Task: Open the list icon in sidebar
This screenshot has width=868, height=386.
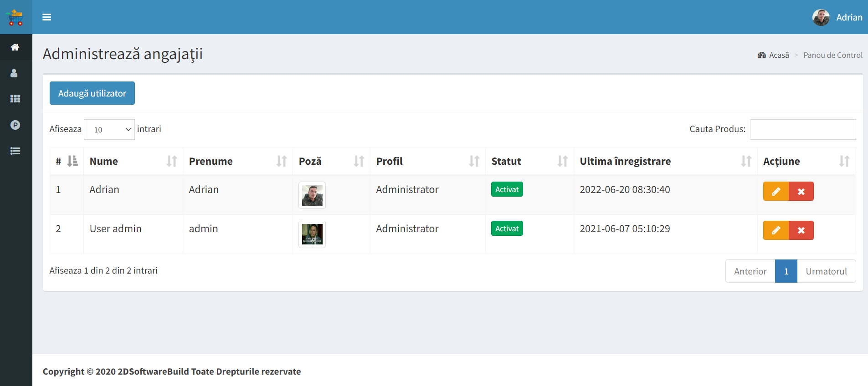Action: click(15, 151)
